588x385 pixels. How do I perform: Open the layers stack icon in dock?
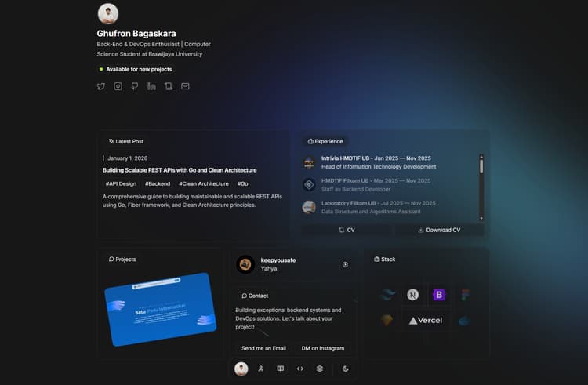click(x=320, y=369)
